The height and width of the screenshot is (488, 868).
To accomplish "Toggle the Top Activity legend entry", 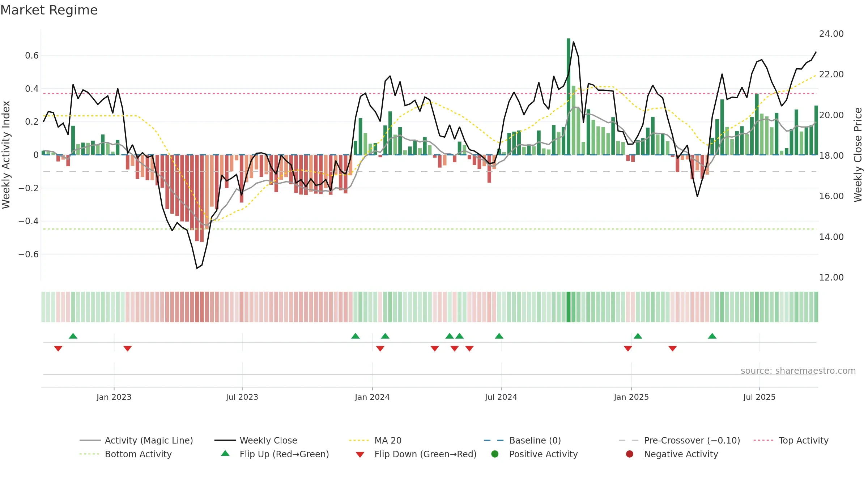I will coord(791,440).
